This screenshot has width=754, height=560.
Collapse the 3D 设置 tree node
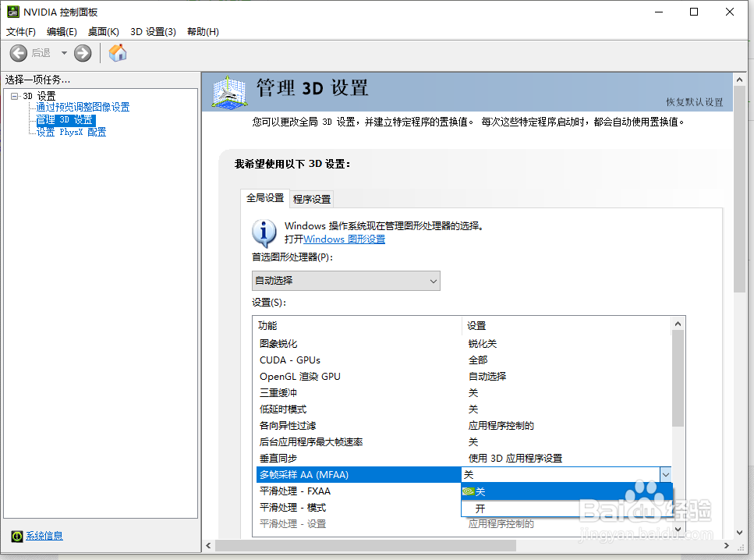point(15,96)
